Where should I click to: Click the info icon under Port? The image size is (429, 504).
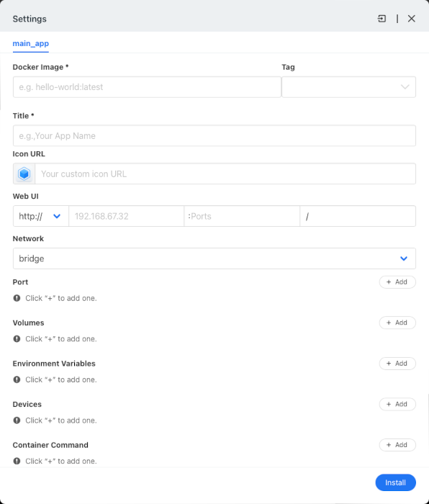pyautogui.click(x=17, y=298)
